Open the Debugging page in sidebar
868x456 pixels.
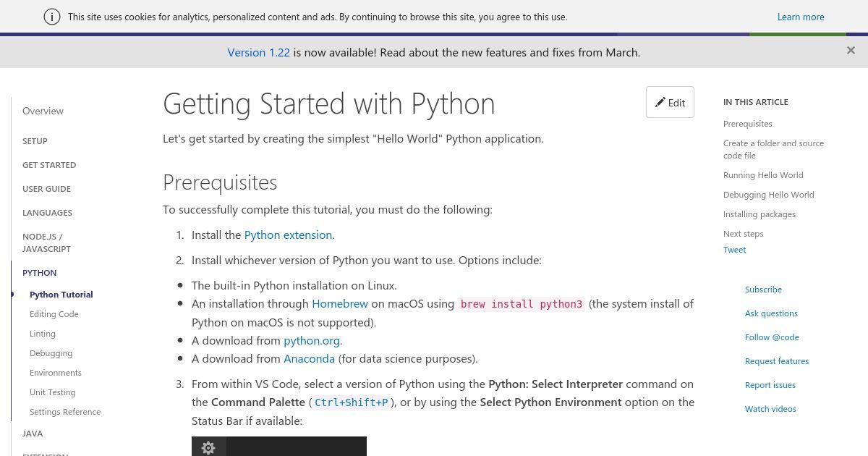pyautogui.click(x=51, y=353)
